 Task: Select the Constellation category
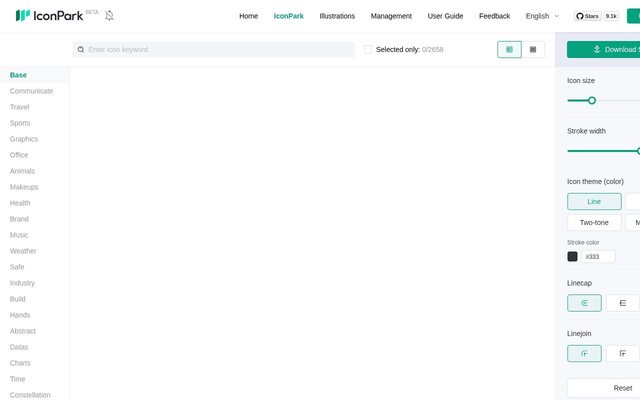coord(30,395)
